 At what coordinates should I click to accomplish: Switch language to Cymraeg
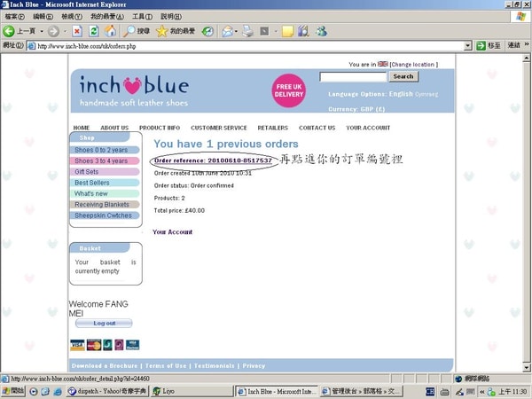point(426,94)
